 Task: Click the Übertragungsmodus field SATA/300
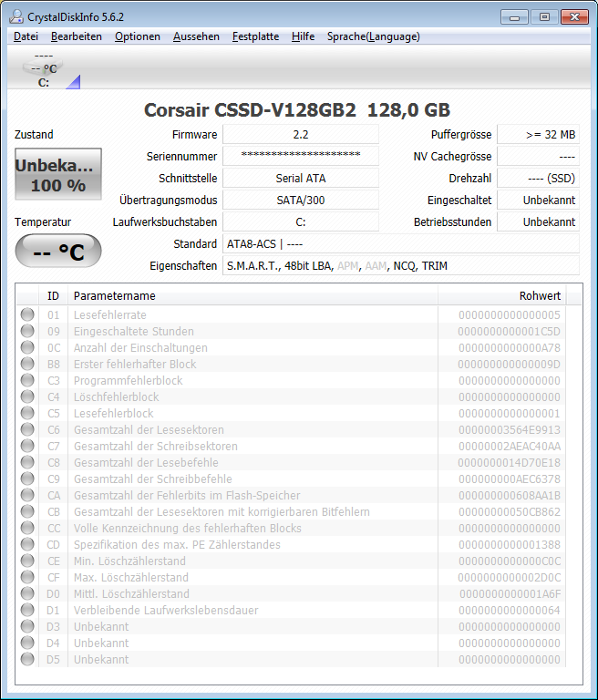click(301, 200)
